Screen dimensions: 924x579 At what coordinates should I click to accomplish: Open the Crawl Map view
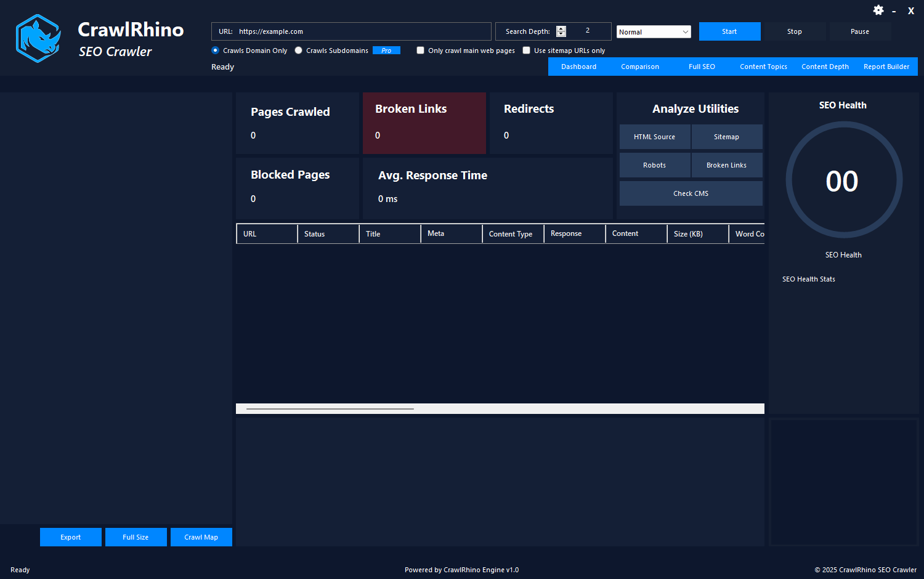201,537
